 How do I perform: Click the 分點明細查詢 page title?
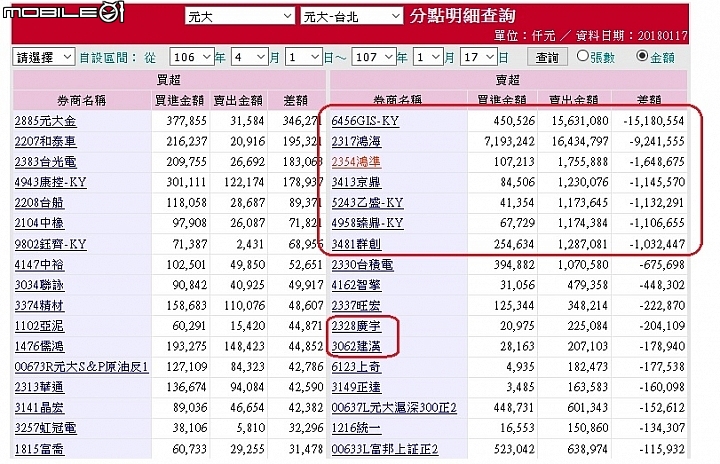point(462,16)
